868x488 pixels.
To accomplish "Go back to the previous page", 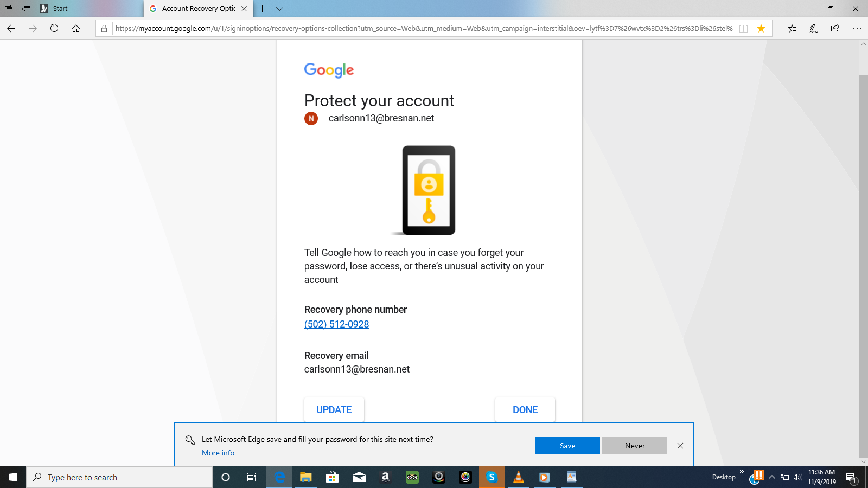I will (x=11, y=29).
